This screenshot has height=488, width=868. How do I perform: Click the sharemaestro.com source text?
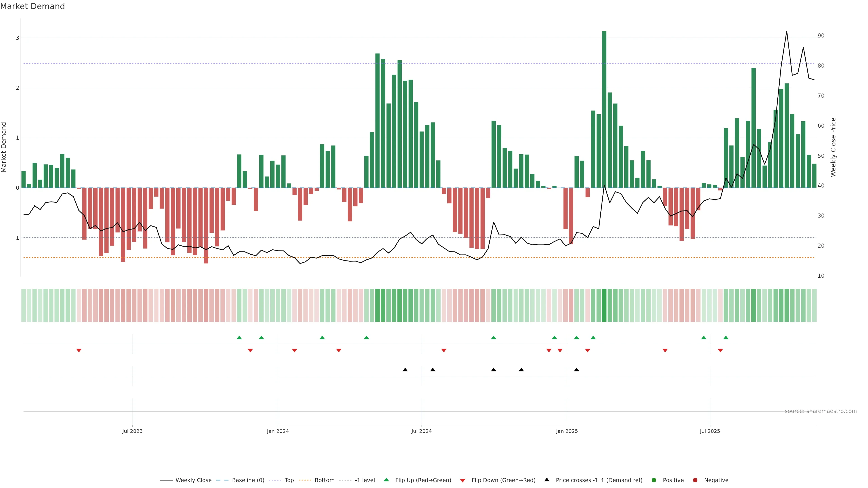click(821, 411)
